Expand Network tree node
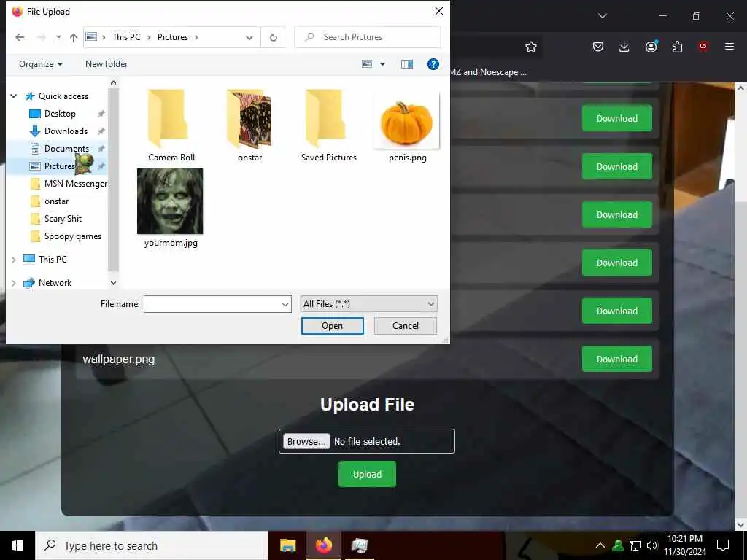The width and height of the screenshot is (747, 560). pos(14,283)
